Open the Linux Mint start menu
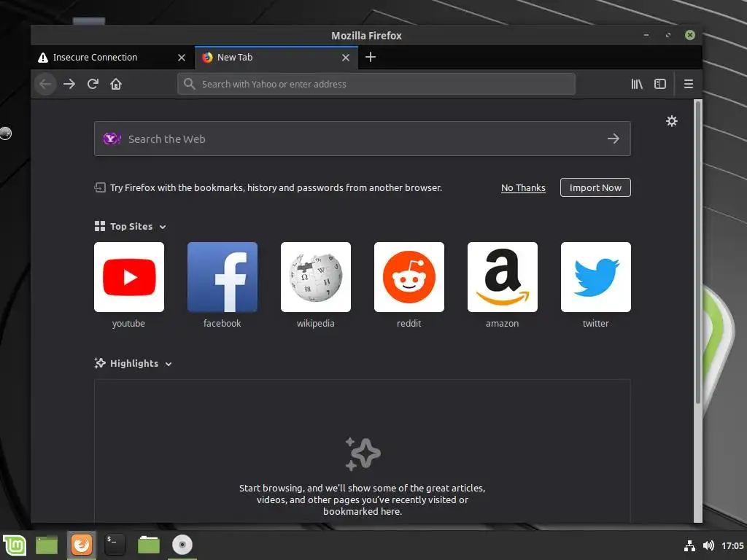This screenshot has width=747, height=560. 15,545
